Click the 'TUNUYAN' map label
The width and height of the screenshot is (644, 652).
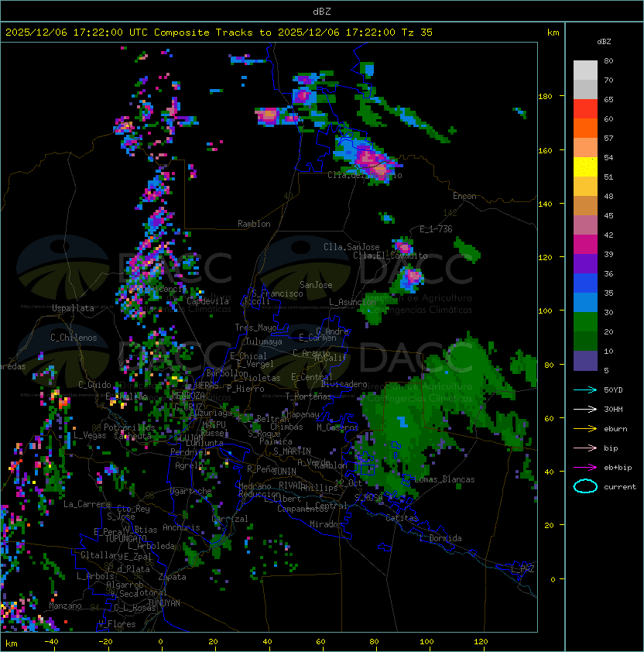click(x=164, y=603)
